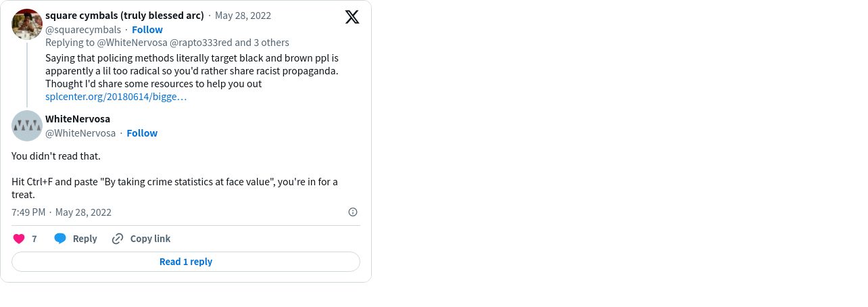Click the Reply text label

(85, 239)
